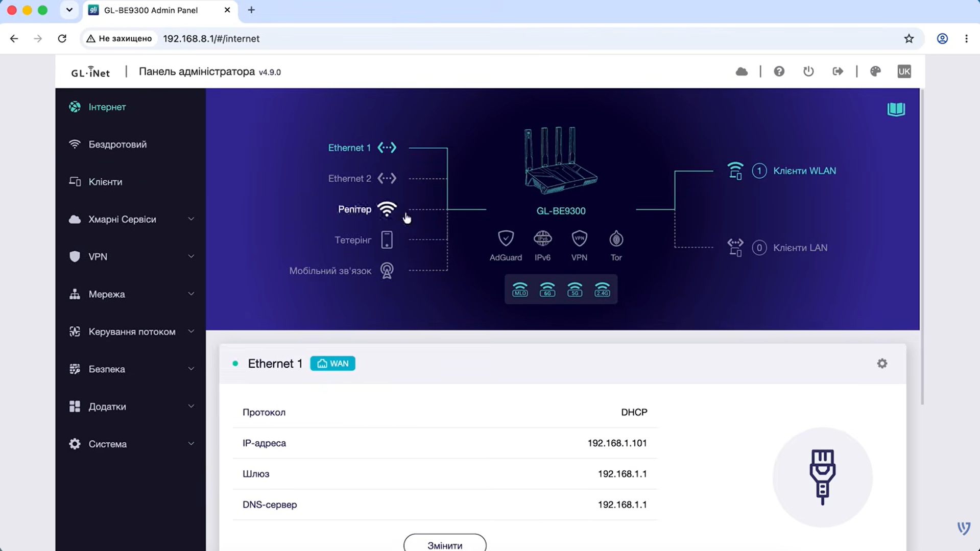This screenshot has width=980, height=551.
Task: Click the 2.4G Wi-Fi band icon
Action: coord(602,290)
